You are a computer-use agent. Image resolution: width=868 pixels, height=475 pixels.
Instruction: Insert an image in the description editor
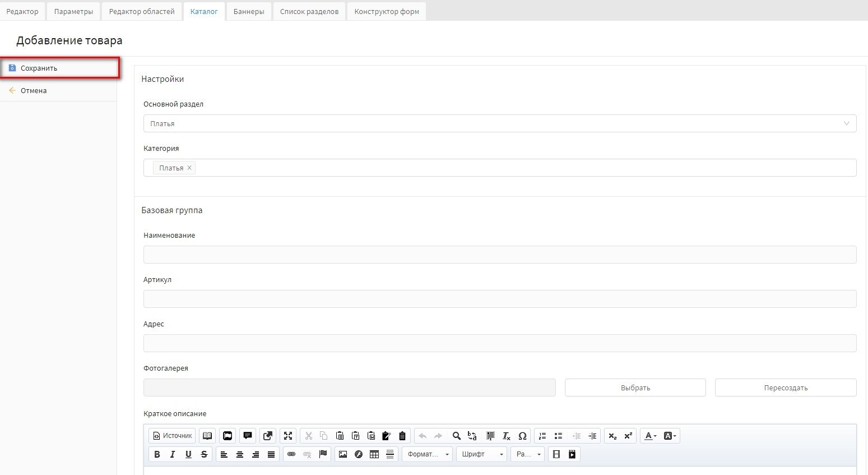coord(343,454)
